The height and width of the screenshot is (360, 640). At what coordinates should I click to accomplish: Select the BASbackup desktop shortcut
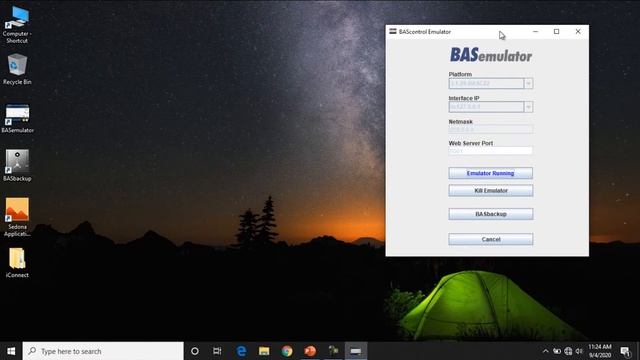[17, 165]
